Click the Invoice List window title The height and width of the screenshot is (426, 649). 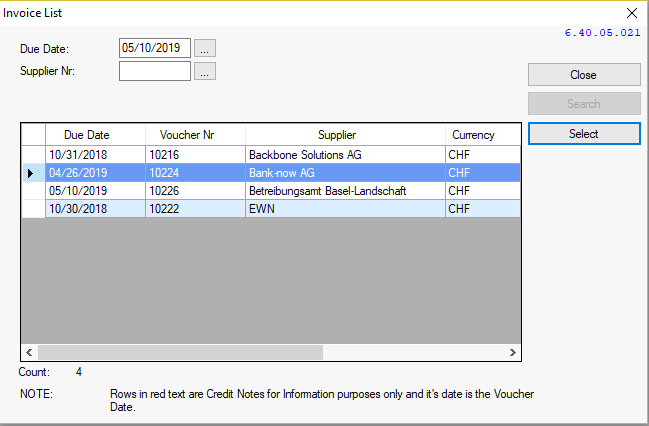point(32,13)
